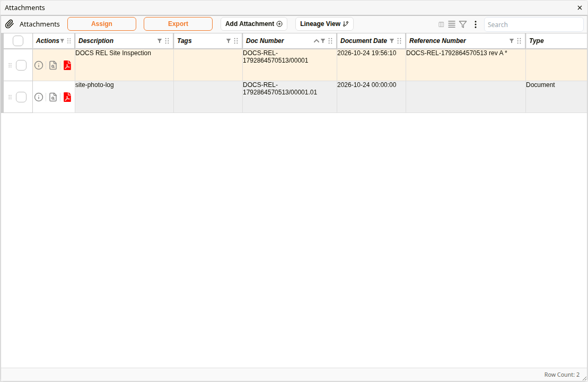Select the DOCS REL Site Inspection description cell

pos(124,65)
